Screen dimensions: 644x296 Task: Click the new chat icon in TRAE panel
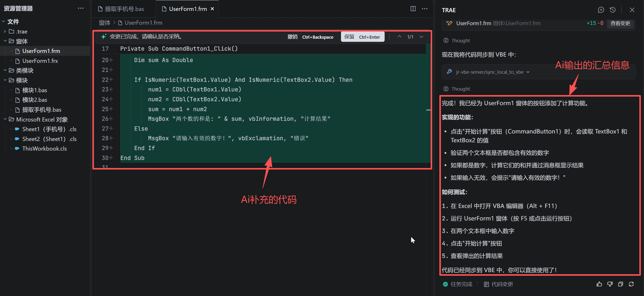point(601,10)
